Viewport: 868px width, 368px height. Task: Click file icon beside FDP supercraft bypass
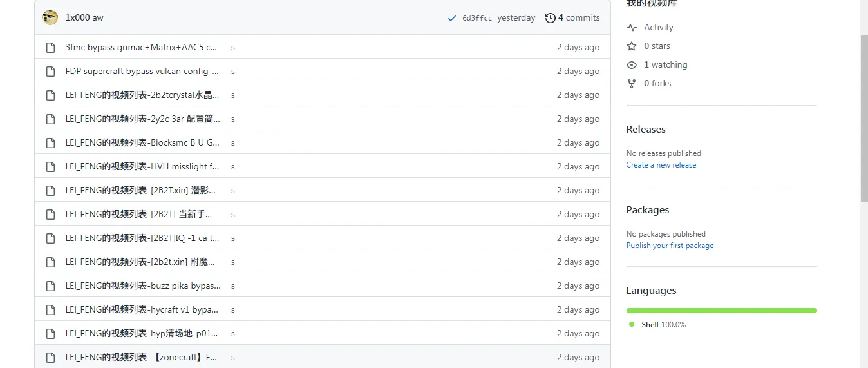click(x=50, y=72)
